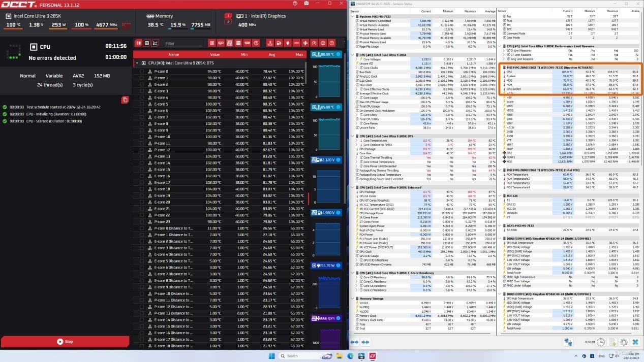Viewport: 644px width, 362px height.
Task: Check the P-core 0 checkbox
Action: [142, 72]
